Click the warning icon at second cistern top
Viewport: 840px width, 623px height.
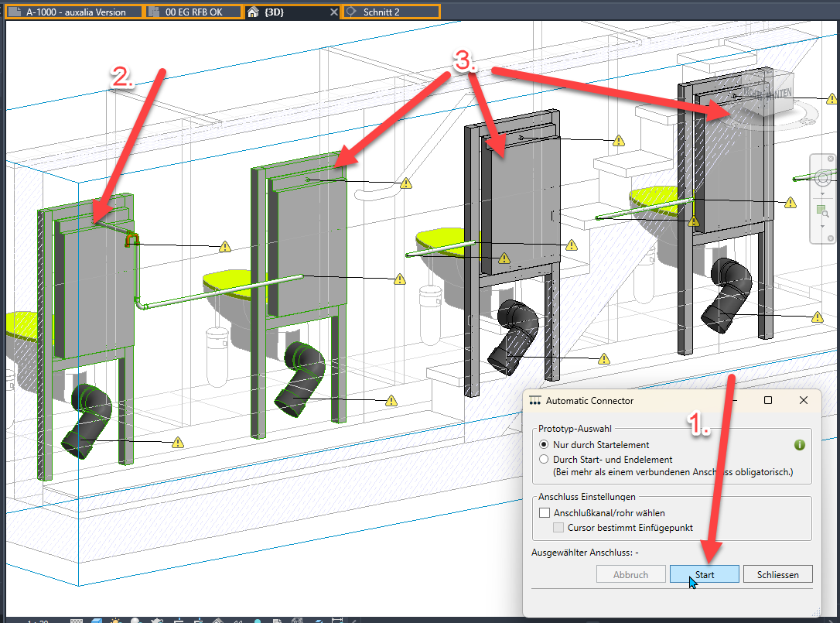405,183
